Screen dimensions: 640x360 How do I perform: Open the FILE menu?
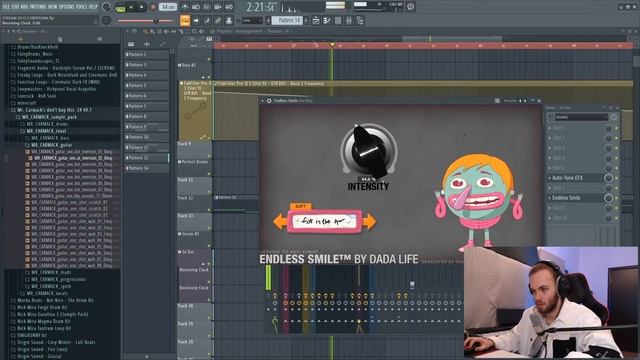tap(7, 7)
